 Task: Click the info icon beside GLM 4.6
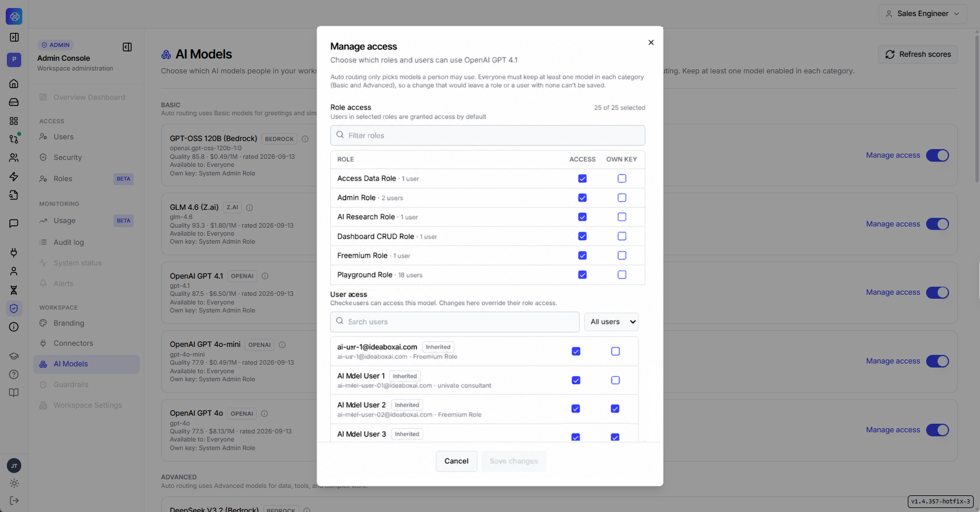click(249, 208)
